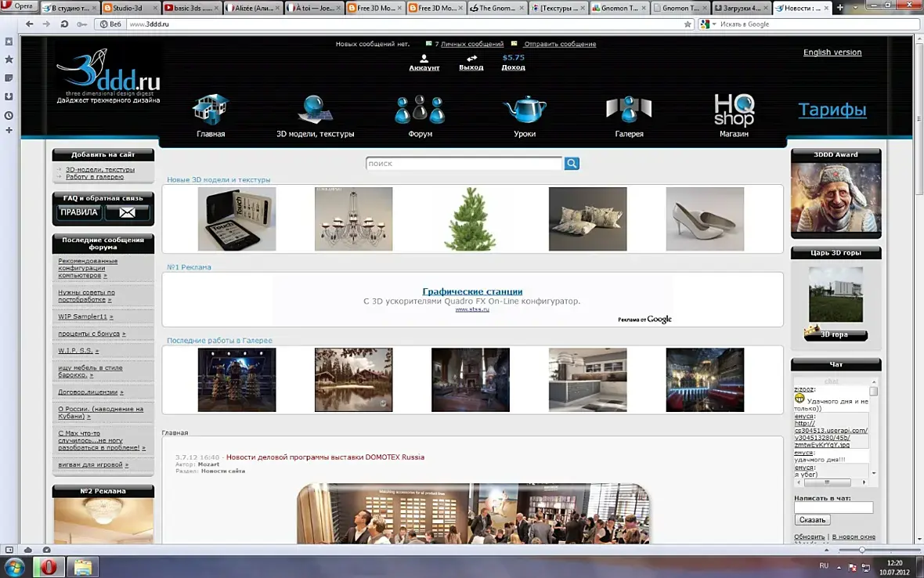The width and height of the screenshot is (924, 578).
Task: Click Opera Link cloud icon in status bar
Action: (27, 550)
